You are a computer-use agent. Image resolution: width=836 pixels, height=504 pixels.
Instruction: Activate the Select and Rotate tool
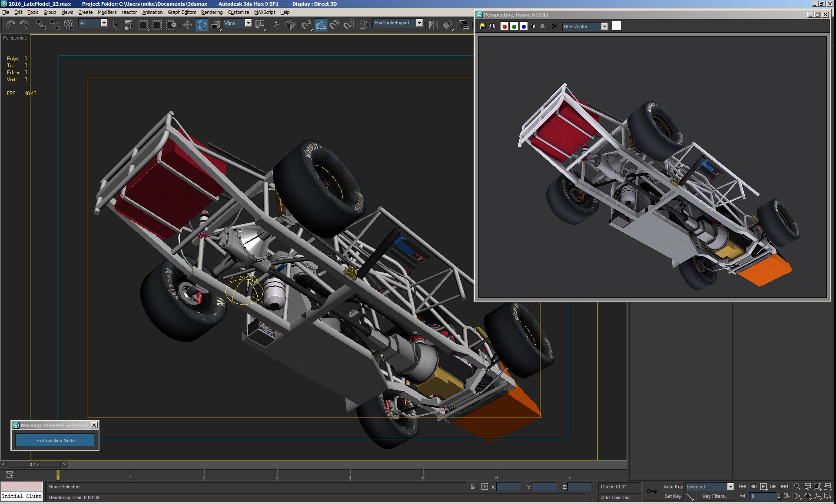202,25
